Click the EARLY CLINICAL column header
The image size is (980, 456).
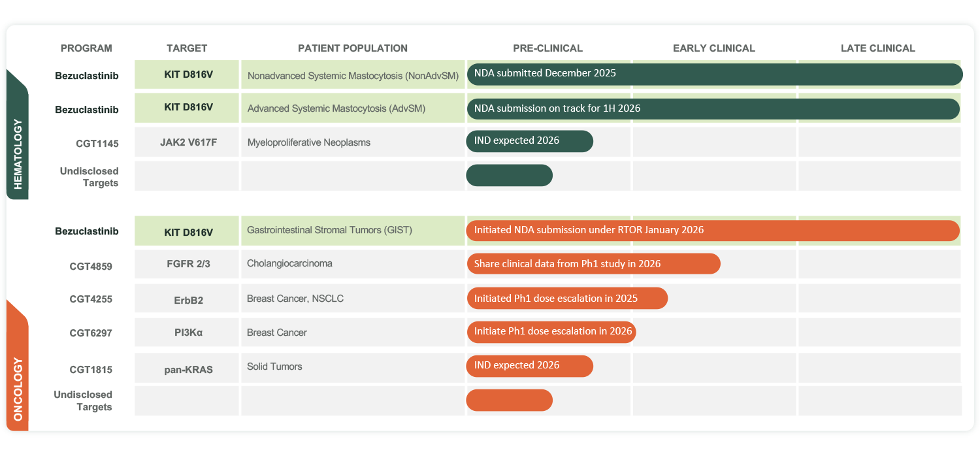click(x=713, y=48)
